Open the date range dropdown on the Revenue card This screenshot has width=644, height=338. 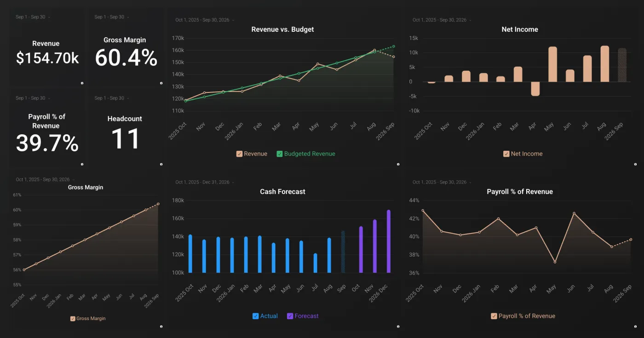33,17
